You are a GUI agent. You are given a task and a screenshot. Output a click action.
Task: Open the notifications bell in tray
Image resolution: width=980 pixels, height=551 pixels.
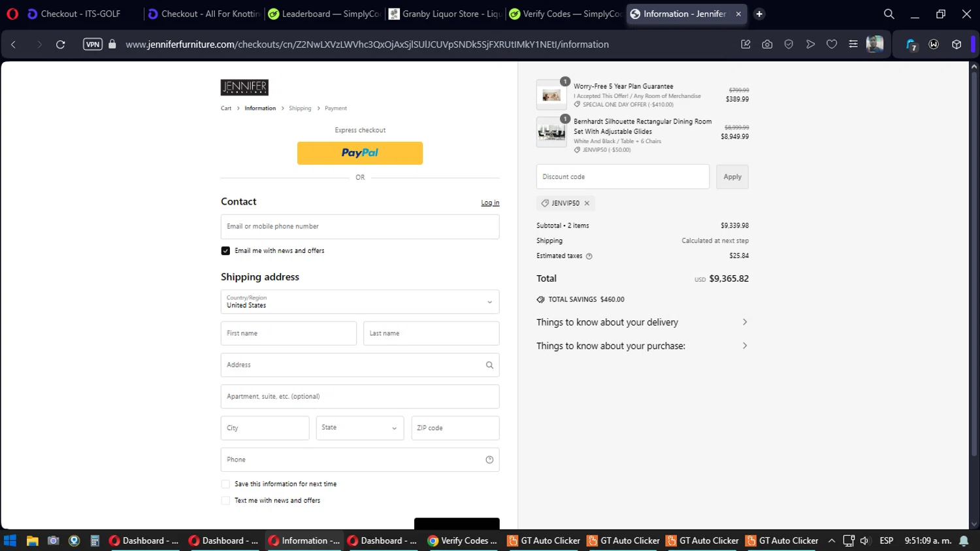click(964, 541)
